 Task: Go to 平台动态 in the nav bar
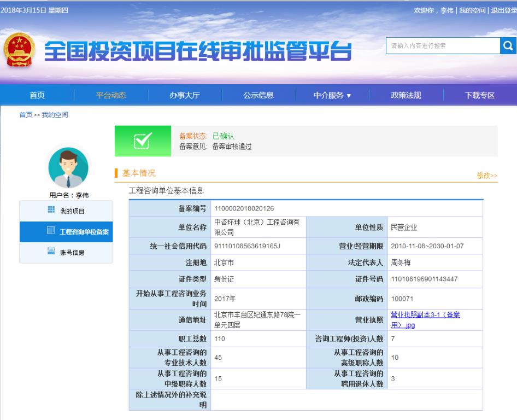(x=111, y=96)
